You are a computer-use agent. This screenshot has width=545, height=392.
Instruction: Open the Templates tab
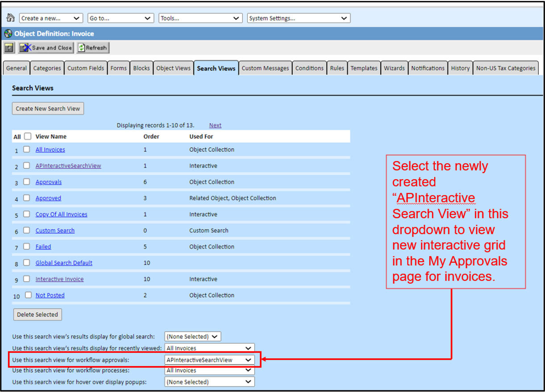click(x=364, y=68)
